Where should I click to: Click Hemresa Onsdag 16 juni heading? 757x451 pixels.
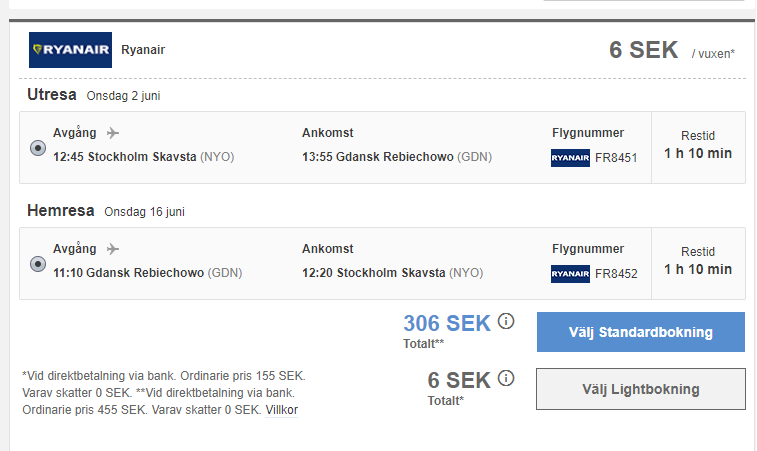106,211
